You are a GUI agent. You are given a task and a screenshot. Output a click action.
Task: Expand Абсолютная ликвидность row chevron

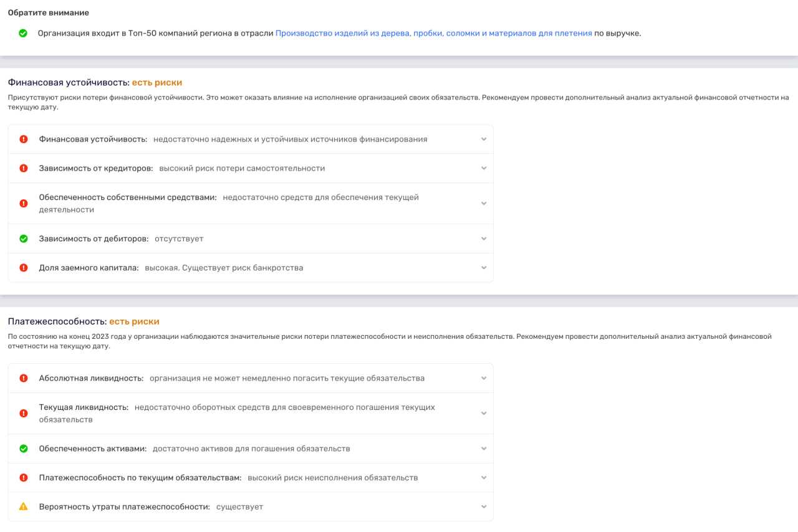(484, 378)
